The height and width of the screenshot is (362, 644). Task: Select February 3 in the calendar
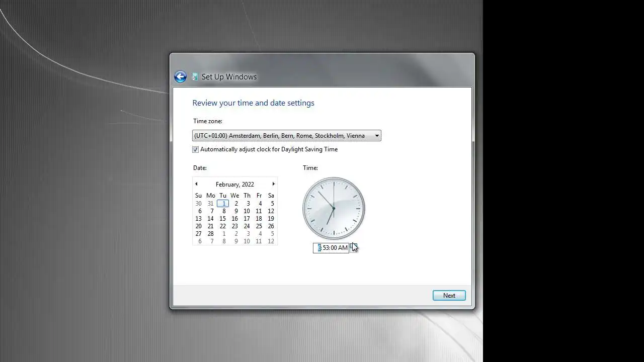point(247,204)
